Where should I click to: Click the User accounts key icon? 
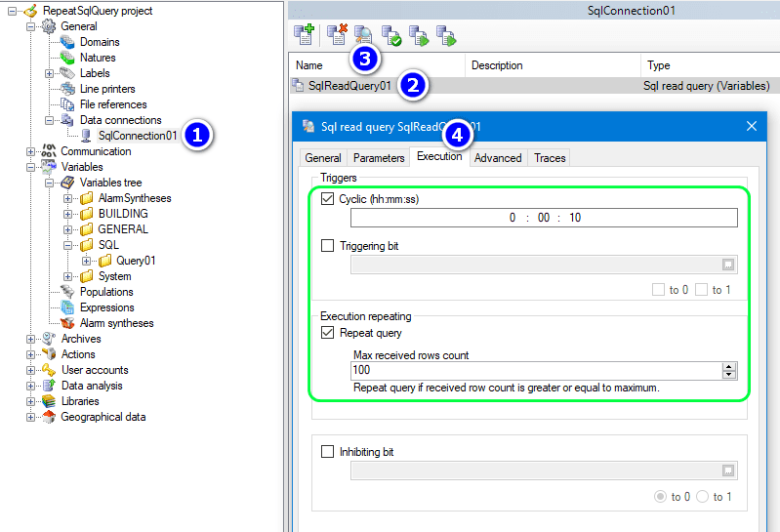(48, 370)
